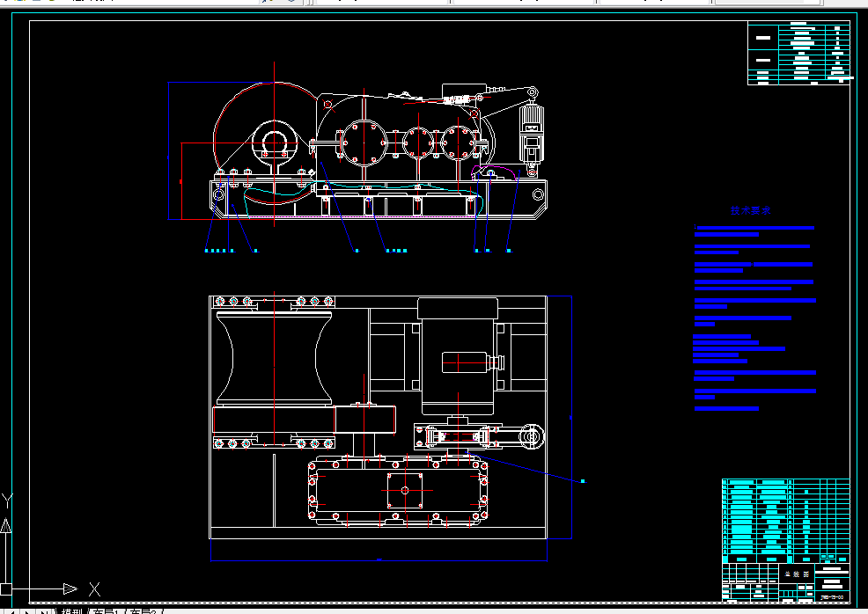The height and width of the screenshot is (614, 868).
Task: Select the revision table in the top-right corner
Action: coord(798,53)
